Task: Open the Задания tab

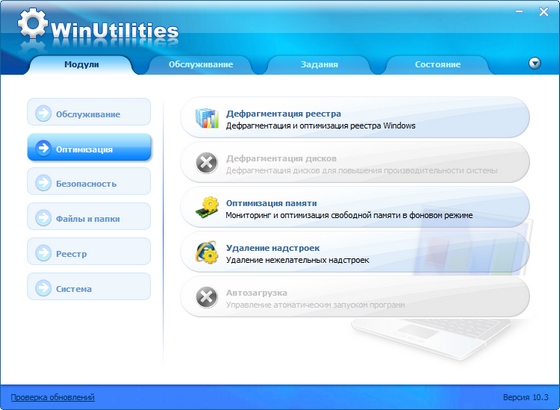Action: click(319, 65)
